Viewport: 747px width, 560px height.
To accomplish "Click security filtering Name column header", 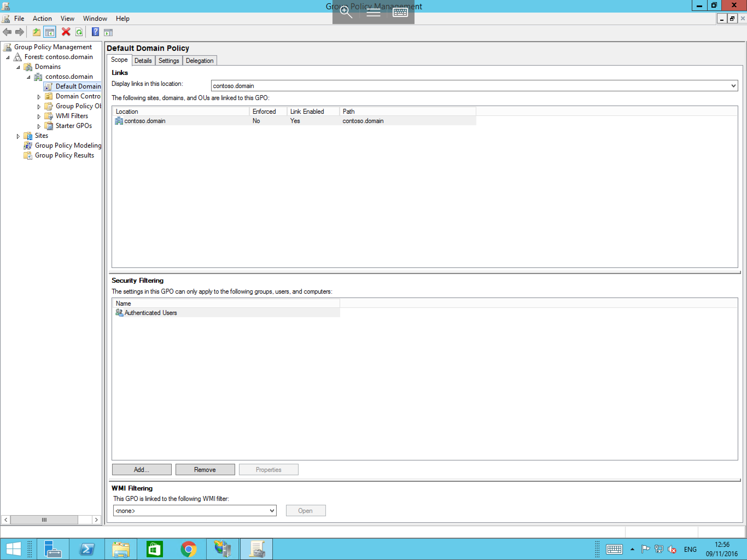I will pyautogui.click(x=226, y=303).
